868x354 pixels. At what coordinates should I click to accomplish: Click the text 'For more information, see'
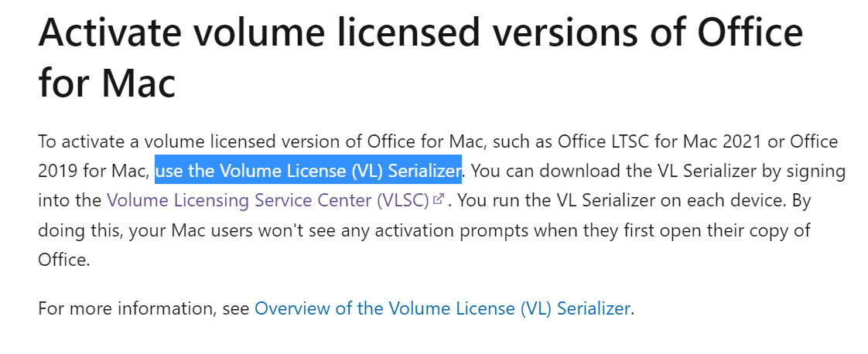(144, 308)
